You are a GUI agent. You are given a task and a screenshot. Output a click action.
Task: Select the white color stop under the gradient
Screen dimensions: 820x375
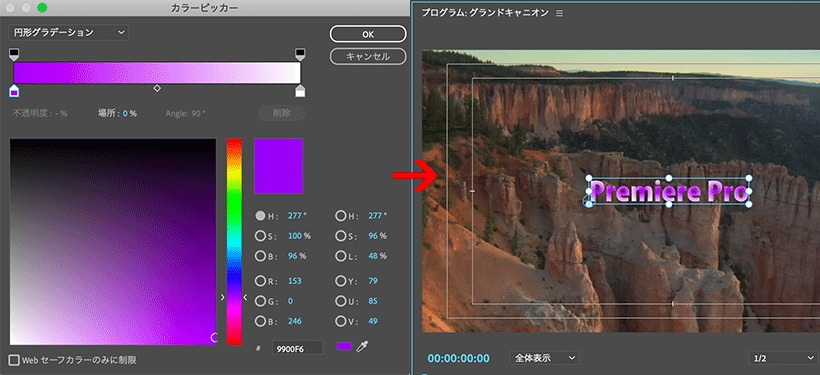coord(300,91)
